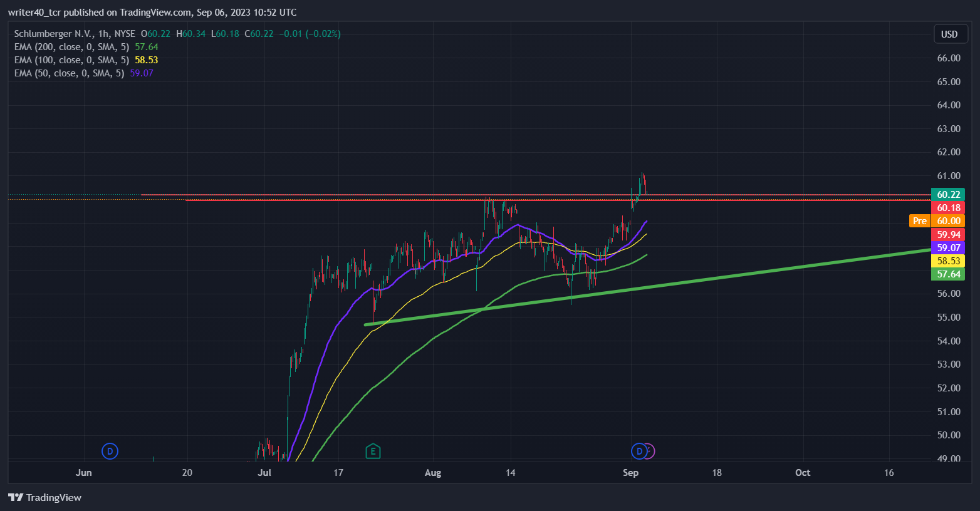Click the TradingView logo
980x511 pixels.
point(45,497)
